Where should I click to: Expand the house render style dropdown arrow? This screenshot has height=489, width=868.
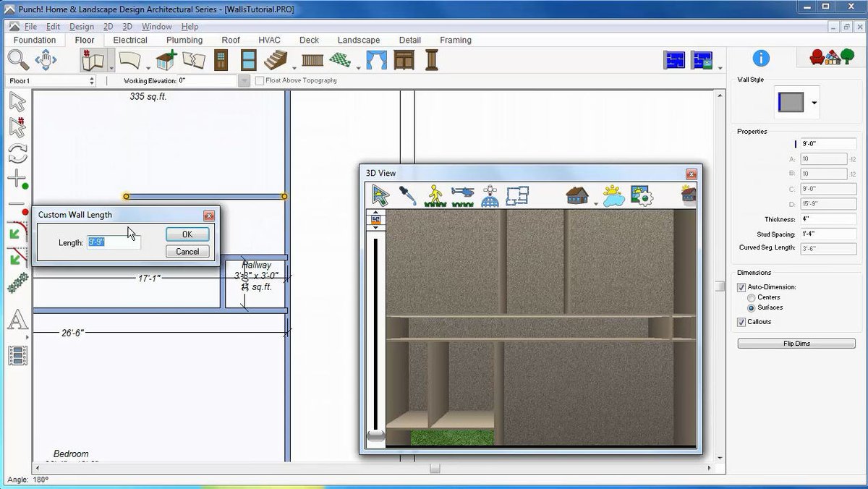coord(595,204)
